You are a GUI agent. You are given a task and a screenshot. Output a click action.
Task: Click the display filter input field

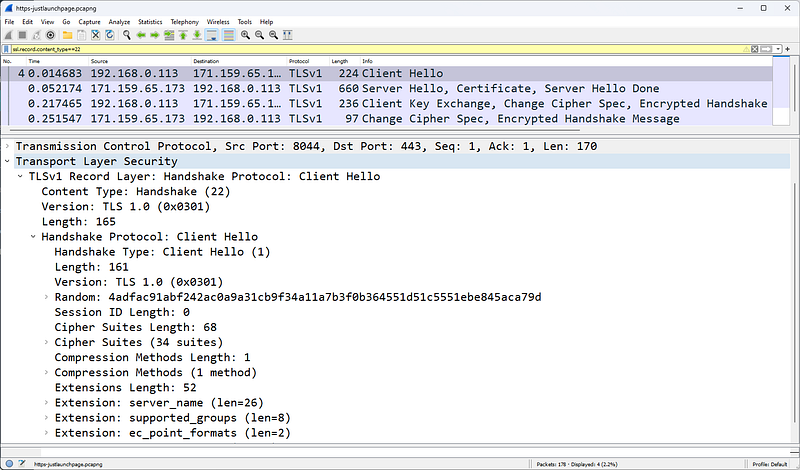point(377,49)
